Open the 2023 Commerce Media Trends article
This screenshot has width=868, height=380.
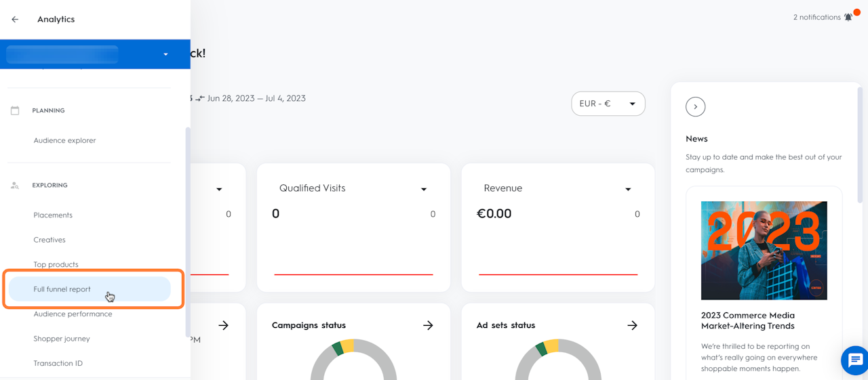pyautogui.click(x=747, y=320)
